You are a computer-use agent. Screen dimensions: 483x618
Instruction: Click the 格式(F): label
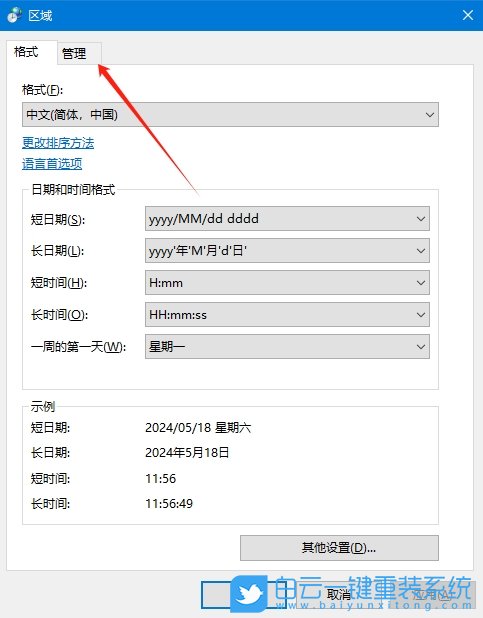point(43,90)
